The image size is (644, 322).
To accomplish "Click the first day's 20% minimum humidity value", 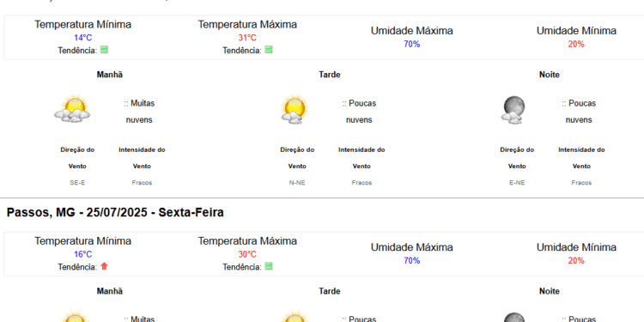I will (576, 44).
